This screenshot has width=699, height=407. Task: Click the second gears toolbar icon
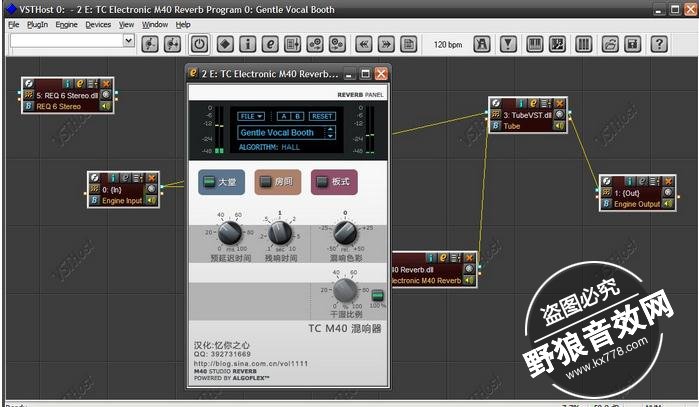point(337,44)
